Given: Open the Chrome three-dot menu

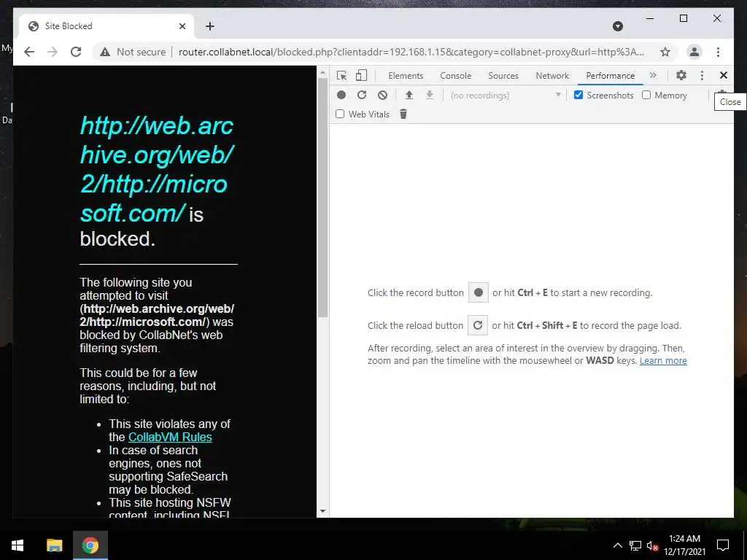Looking at the screenshot, I should [718, 52].
